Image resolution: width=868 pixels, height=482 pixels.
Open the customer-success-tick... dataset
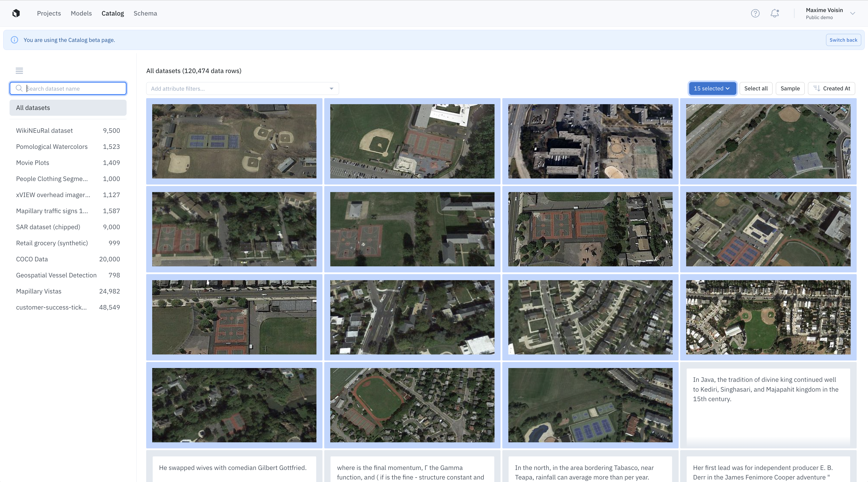(x=68, y=307)
